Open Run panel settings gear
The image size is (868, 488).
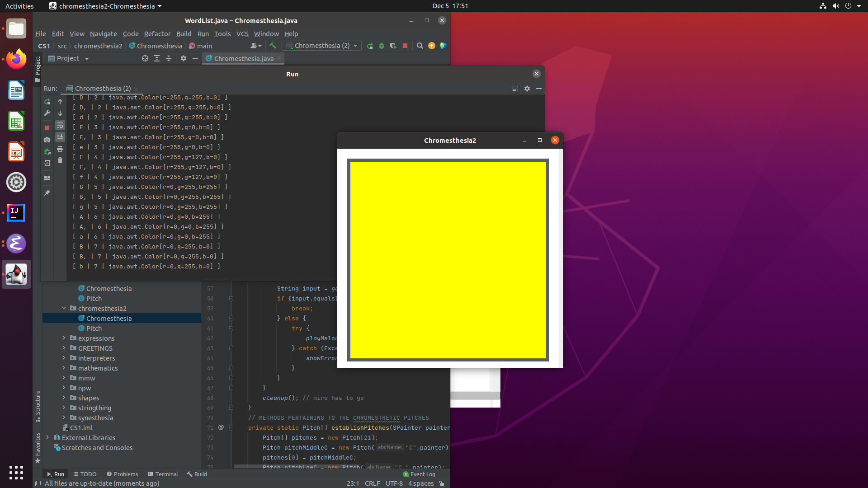pos(527,89)
